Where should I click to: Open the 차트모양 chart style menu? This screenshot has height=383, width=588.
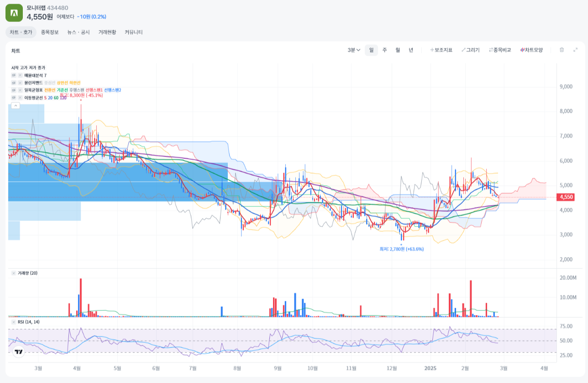point(531,50)
